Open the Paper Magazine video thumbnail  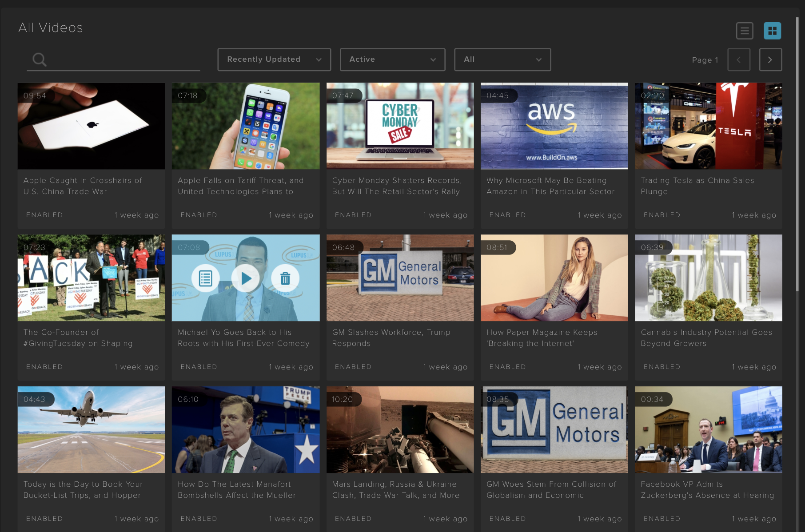(x=554, y=278)
